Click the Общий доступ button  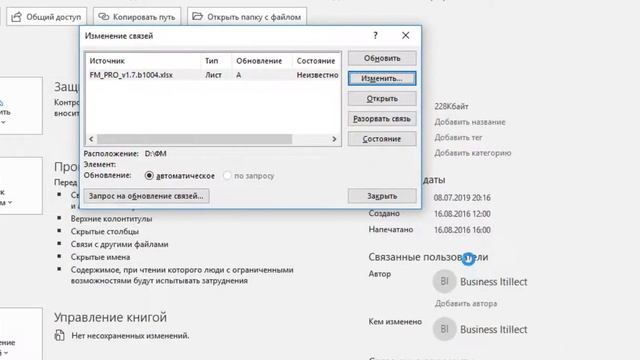(x=47, y=17)
